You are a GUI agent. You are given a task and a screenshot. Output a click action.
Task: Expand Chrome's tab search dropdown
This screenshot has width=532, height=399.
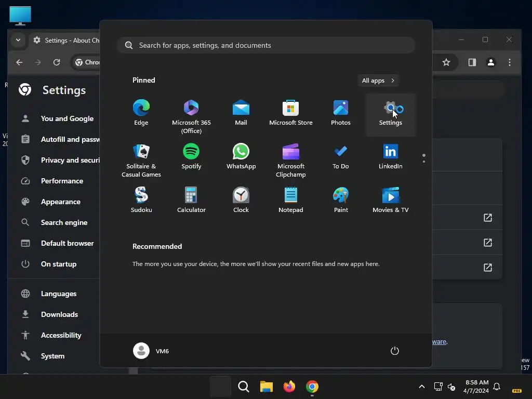coord(18,40)
